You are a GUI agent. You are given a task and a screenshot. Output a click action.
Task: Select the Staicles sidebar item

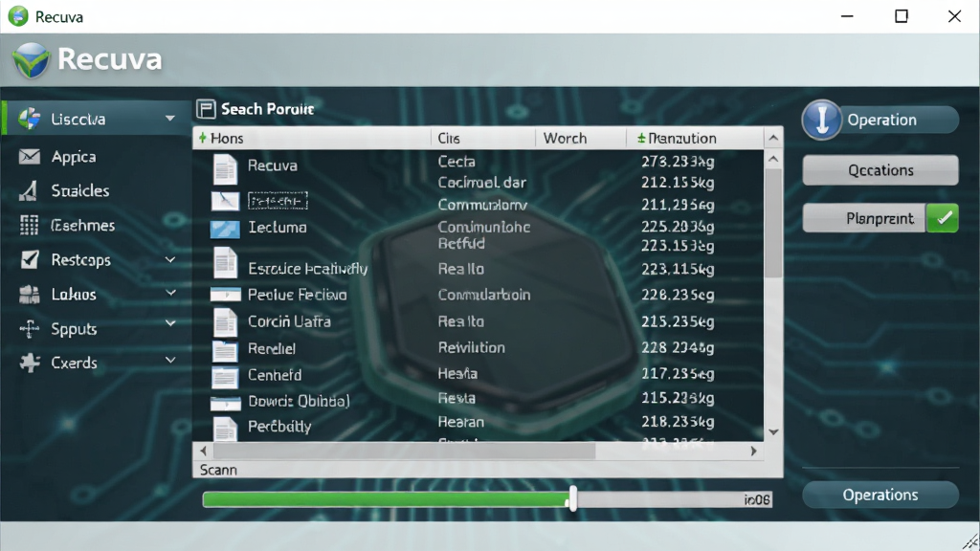point(97,190)
